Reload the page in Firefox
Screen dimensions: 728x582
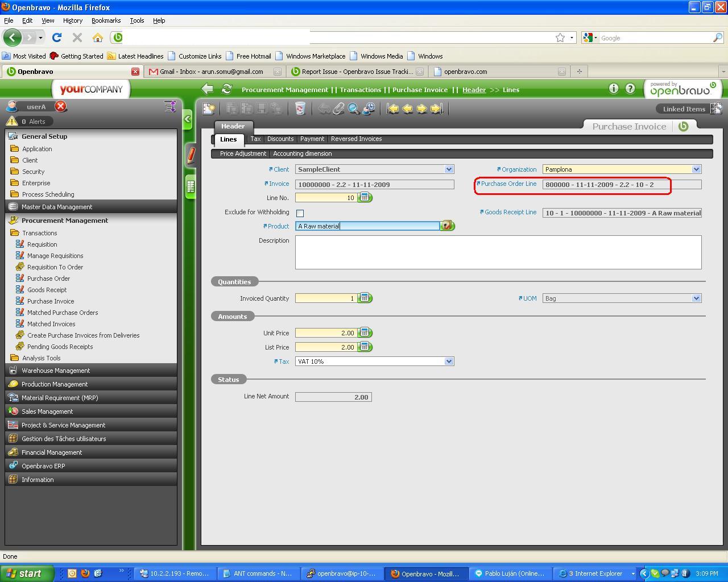tap(56, 38)
